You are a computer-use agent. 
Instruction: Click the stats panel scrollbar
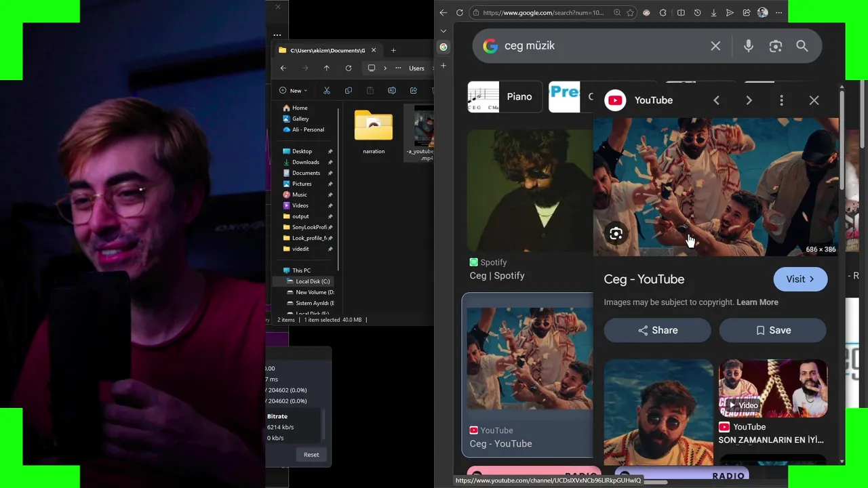coord(323,424)
